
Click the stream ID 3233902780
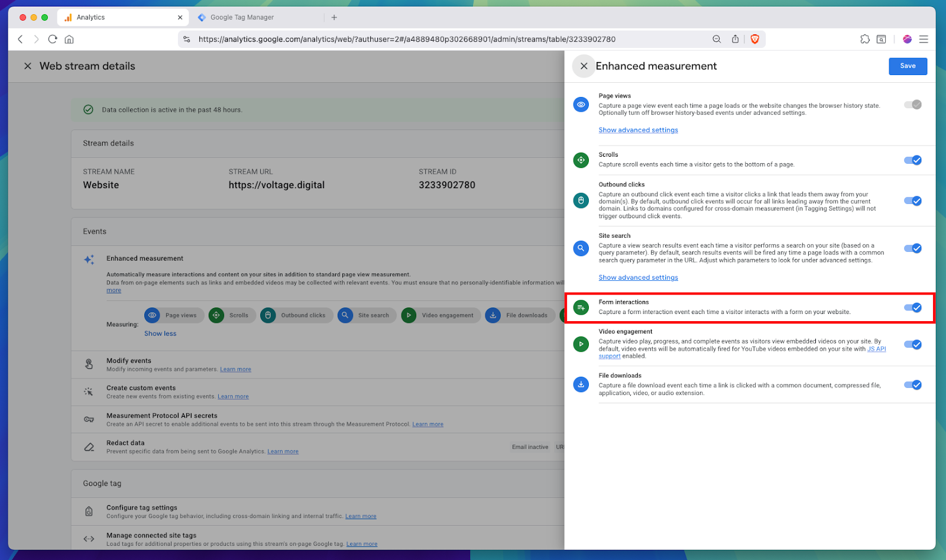447,185
